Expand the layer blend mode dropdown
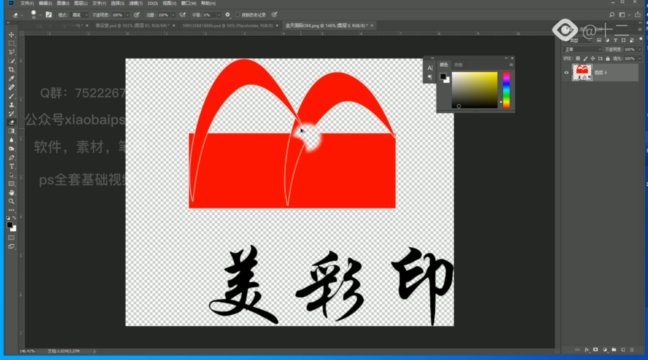Viewport: 648px width, 360px height. (582, 50)
